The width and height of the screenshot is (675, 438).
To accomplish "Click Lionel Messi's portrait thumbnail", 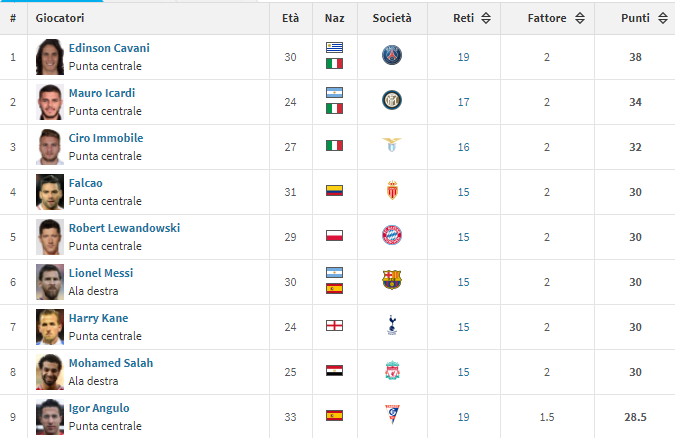I will 50,282.
